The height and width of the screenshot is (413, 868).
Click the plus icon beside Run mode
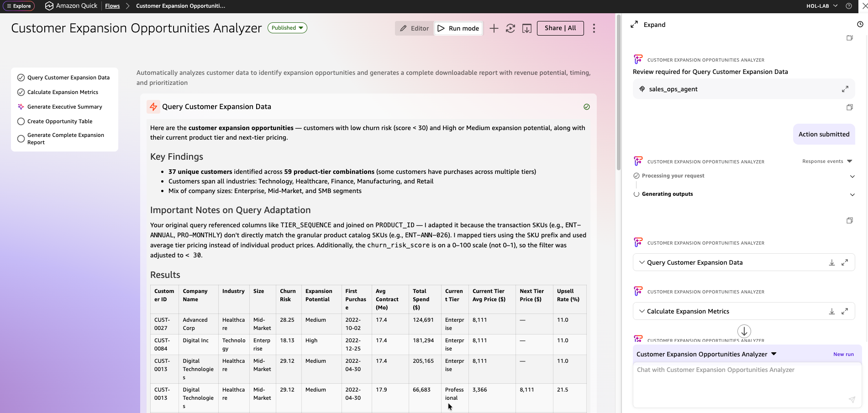pos(494,28)
